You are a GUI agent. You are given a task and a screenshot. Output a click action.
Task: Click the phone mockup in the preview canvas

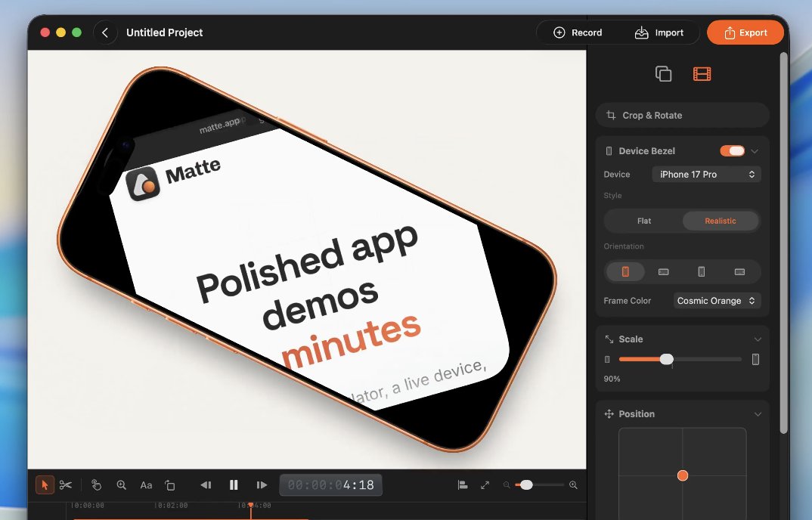[x=306, y=259]
